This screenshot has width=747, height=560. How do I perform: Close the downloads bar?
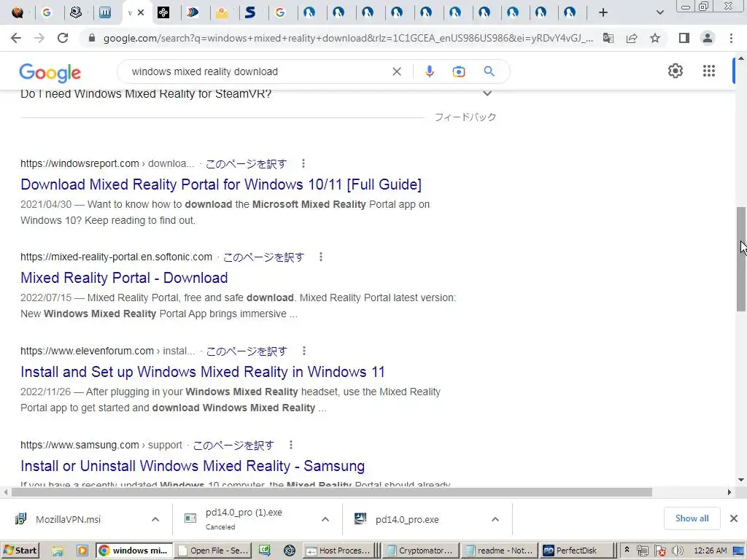coord(734,518)
